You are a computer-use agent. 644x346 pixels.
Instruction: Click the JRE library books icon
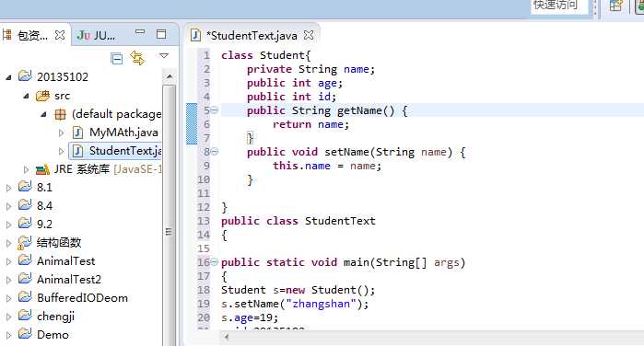[42, 169]
